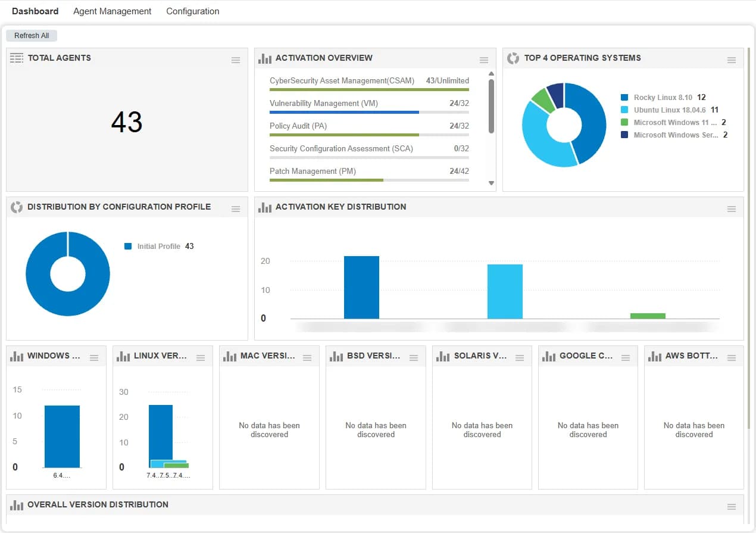Click the Linux widget bar chart icon
756x533 pixels.
(x=123, y=356)
